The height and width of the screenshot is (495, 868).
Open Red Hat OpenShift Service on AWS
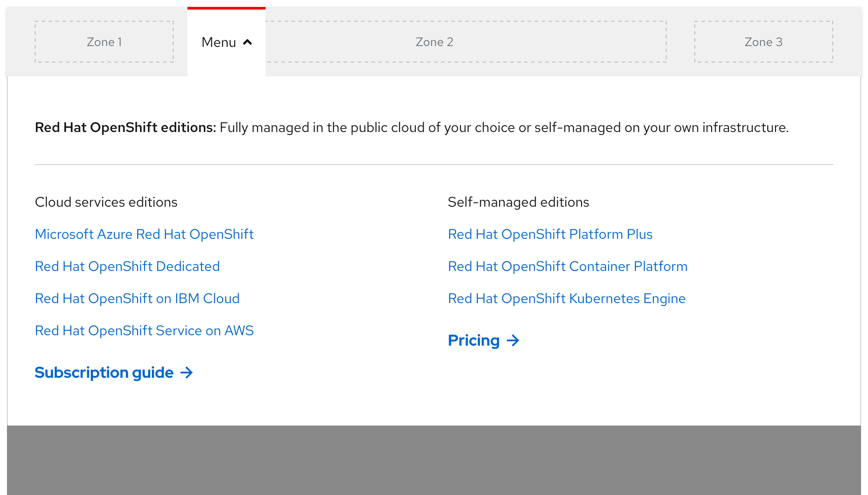coord(144,330)
